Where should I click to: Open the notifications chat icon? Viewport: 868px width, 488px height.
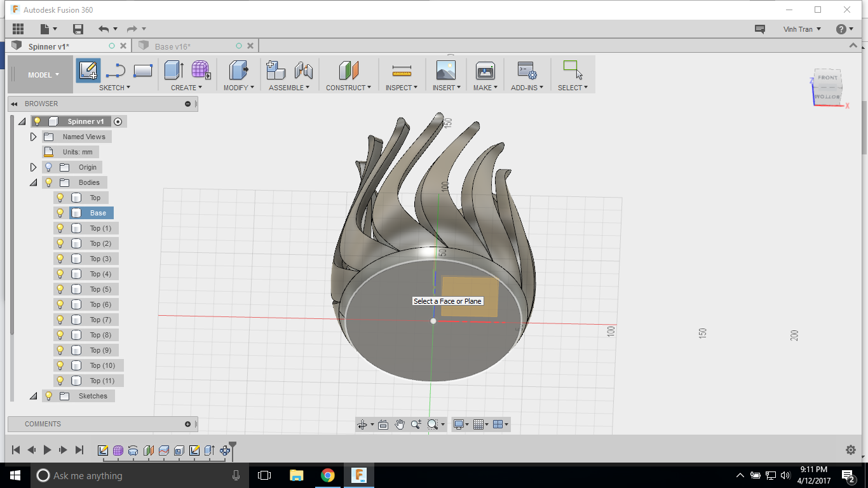pyautogui.click(x=759, y=29)
